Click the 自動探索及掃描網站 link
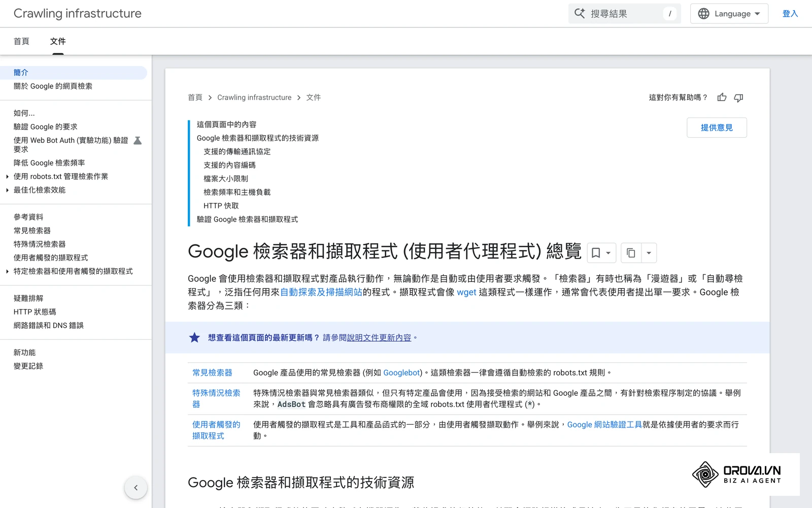 click(x=321, y=292)
